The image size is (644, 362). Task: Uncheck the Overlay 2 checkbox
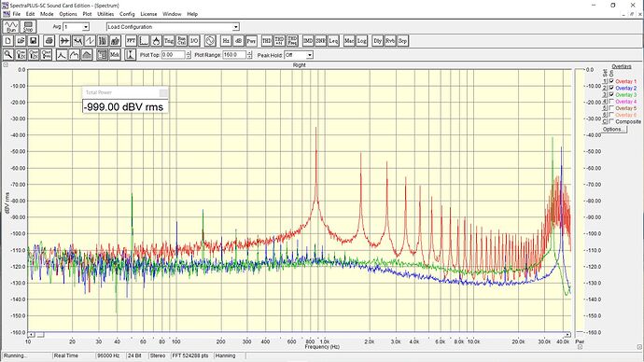[611, 88]
